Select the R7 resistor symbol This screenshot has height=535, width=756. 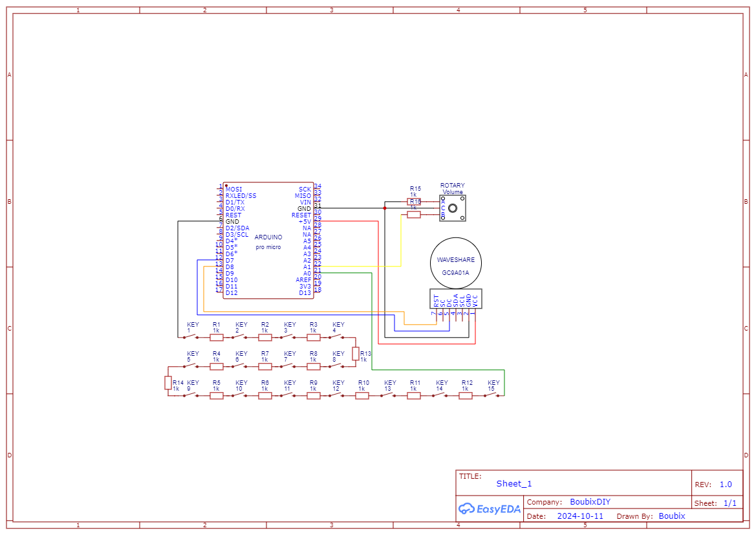pos(265,367)
